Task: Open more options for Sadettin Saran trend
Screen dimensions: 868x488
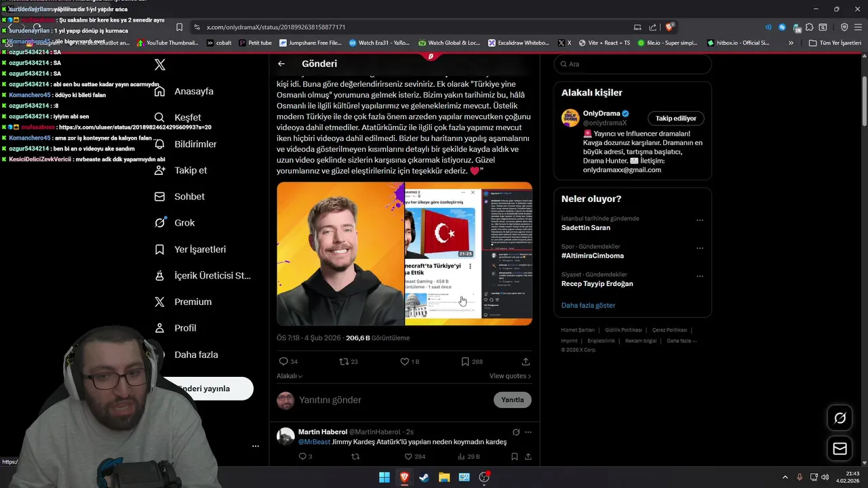Action: pos(700,220)
